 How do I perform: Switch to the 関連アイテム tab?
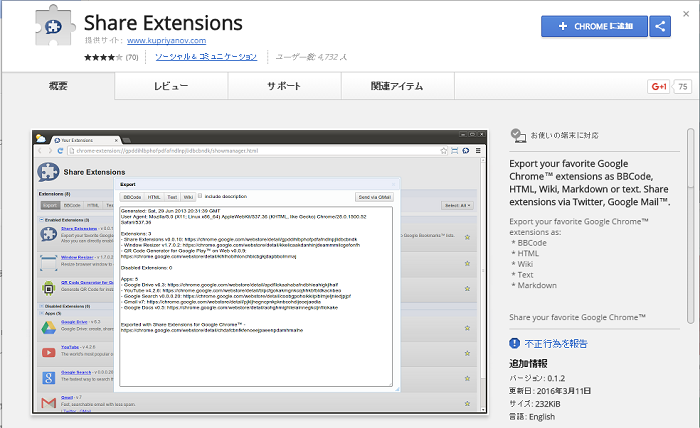point(397,86)
